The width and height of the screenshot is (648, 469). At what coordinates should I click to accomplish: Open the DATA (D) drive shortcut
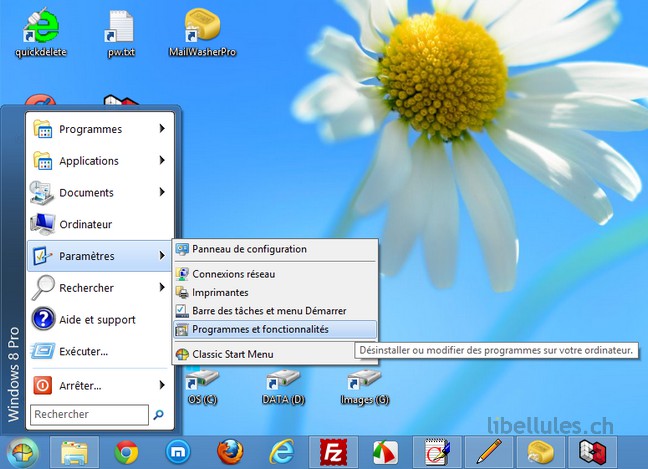pyautogui.click(x=284, y=385)
